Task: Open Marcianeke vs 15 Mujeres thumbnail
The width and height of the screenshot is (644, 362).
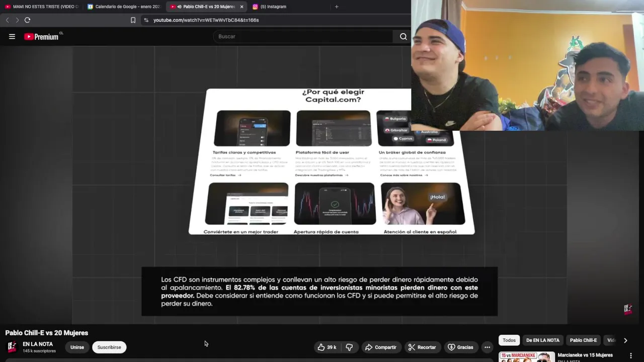Action: coord(526,356)
